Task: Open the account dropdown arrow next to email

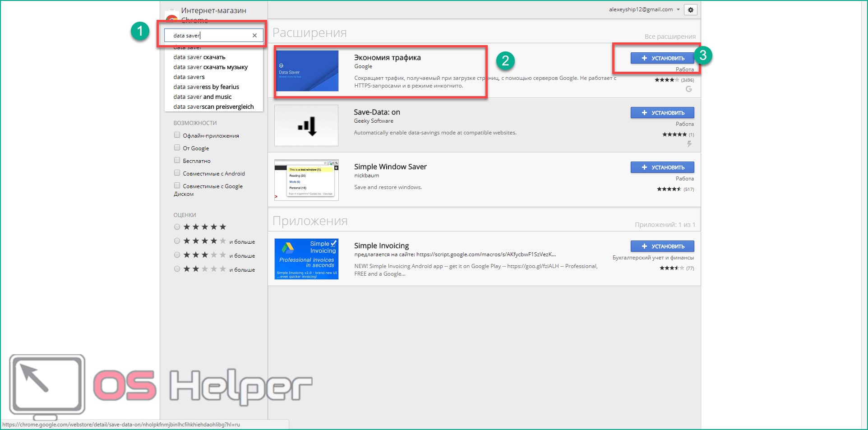Action: coord(678,9)
